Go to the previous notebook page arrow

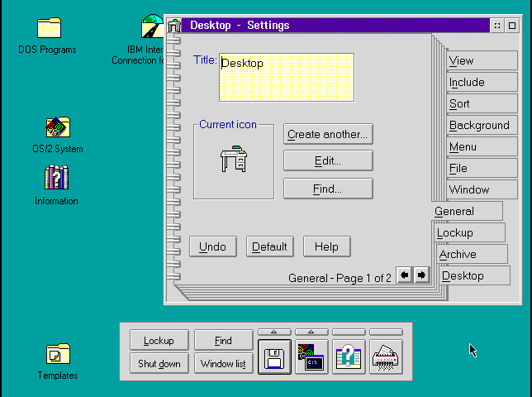click(x=405, y=275)
